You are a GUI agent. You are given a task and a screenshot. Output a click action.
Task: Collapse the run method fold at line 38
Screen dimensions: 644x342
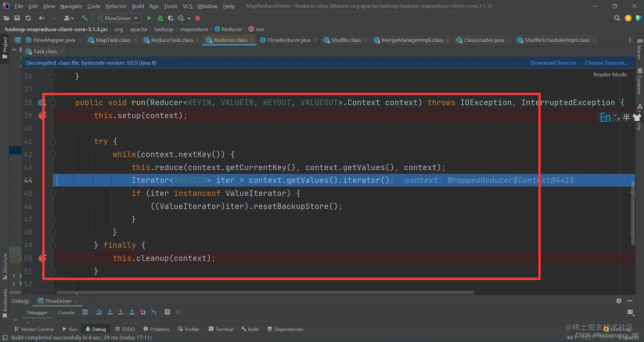[53, 103]
